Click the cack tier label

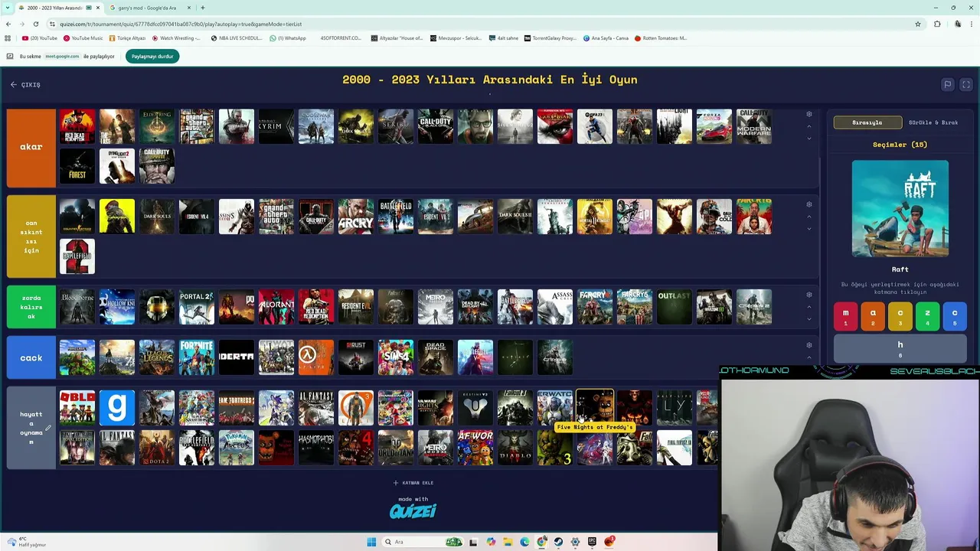tap(31, 358)
